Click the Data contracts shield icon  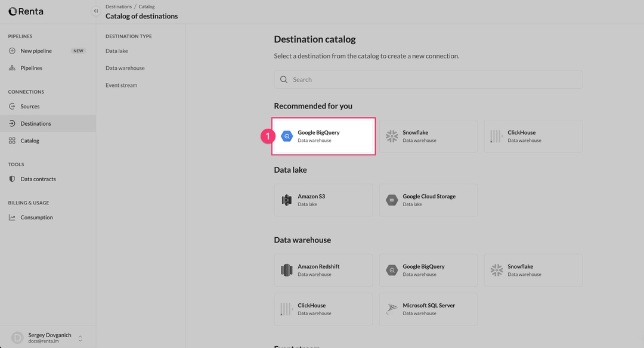[12, 178]
